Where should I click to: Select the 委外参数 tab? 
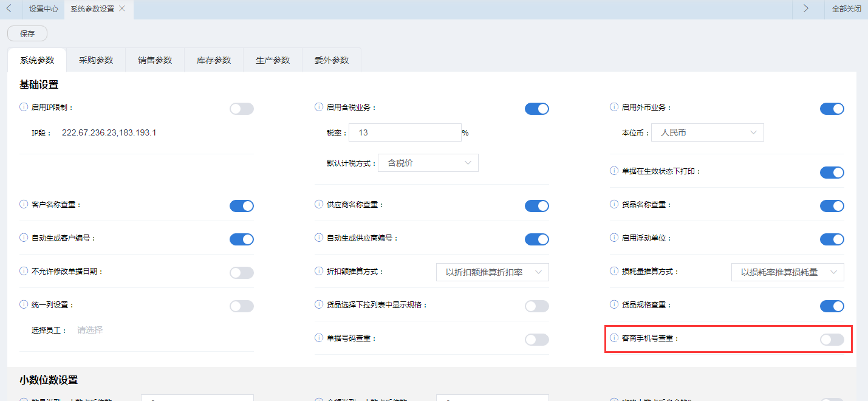pyautogui.click(x=332, y=60)
